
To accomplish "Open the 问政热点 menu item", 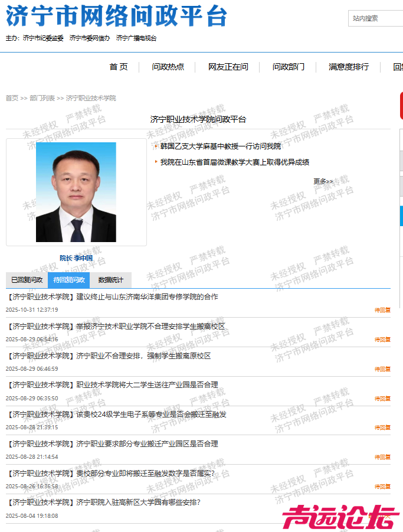I will [168, 67].
